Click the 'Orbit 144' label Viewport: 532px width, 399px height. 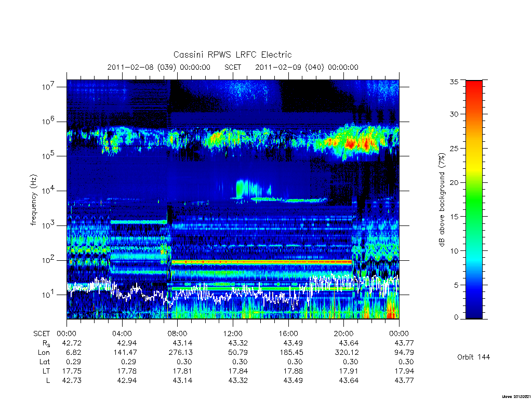(474, 357)
